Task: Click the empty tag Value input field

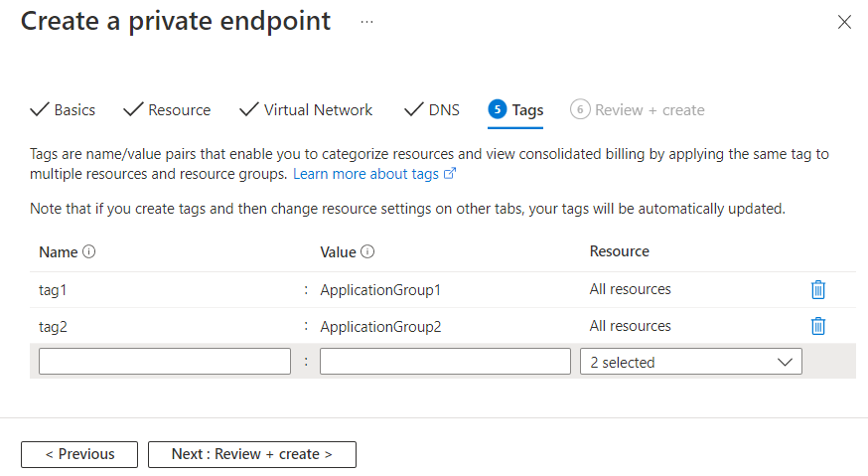Action: coord(445,362)
